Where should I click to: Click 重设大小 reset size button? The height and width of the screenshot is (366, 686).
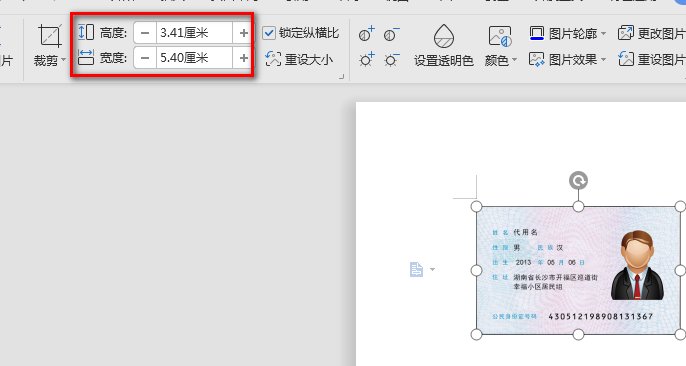coord(299,59)
